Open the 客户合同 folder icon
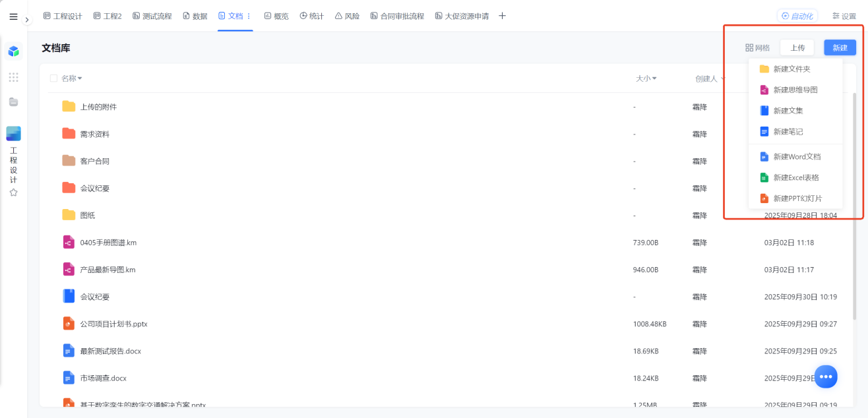This screenshot has height=418, width=868. click(69, 160)
